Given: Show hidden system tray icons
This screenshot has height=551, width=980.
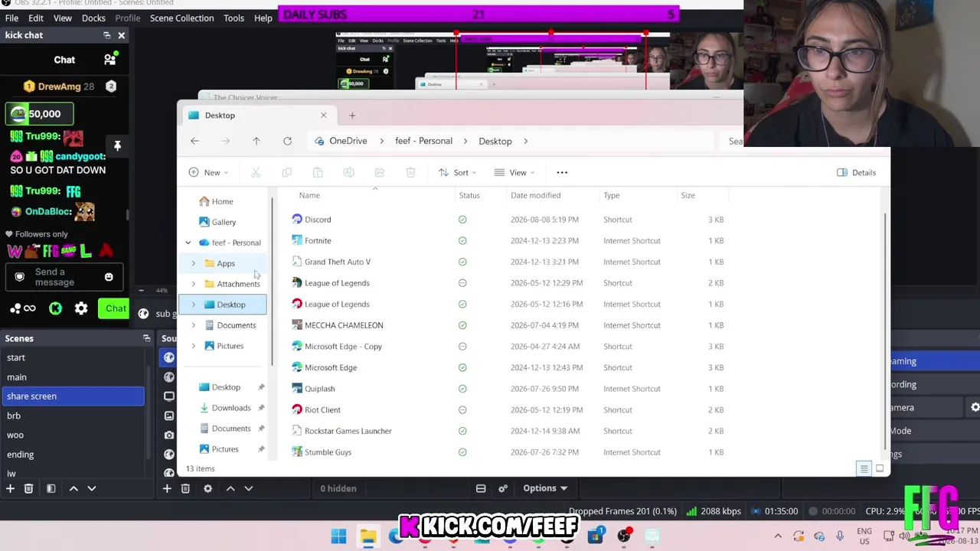Looking at the screenshot, I should coord(778,536).
